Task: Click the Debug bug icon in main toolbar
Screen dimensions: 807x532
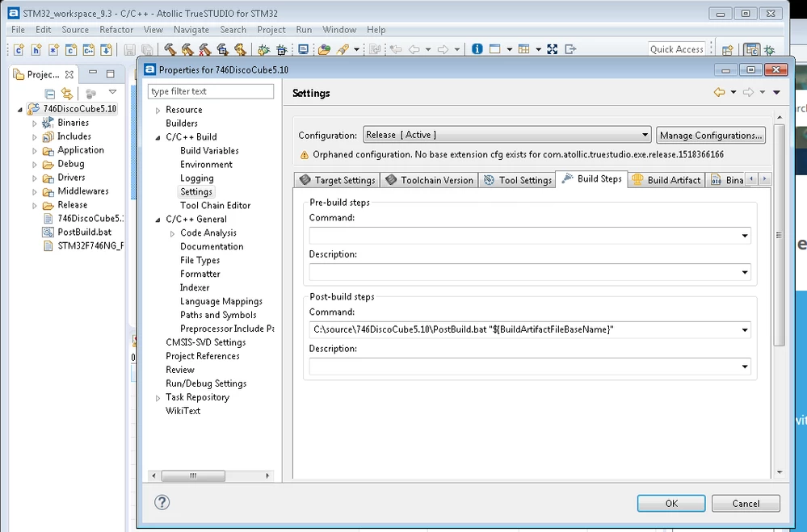Action: click(x=263, y=49)
